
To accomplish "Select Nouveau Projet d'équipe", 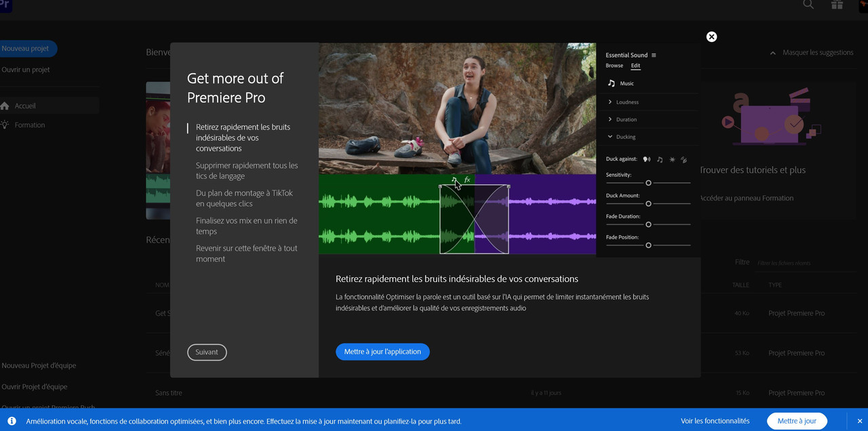I will pyautogui.click(x=39, y=365).
